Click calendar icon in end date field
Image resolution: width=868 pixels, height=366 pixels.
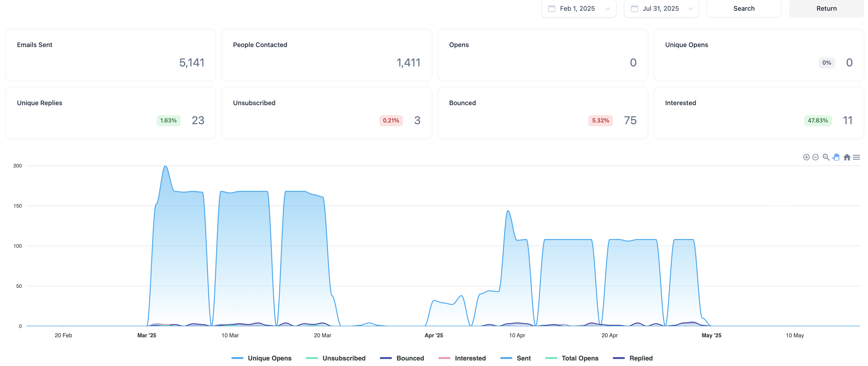[634, 9]
